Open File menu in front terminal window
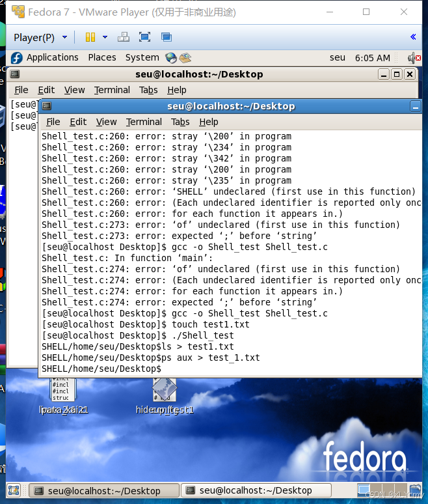 point(53,122)
